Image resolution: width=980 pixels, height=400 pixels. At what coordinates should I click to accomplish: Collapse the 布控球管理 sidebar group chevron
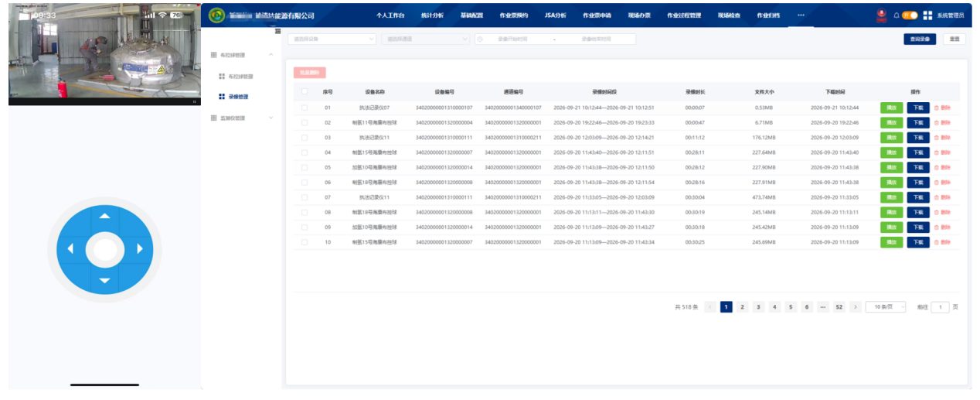pyautogui.click(x=271, y=55)
